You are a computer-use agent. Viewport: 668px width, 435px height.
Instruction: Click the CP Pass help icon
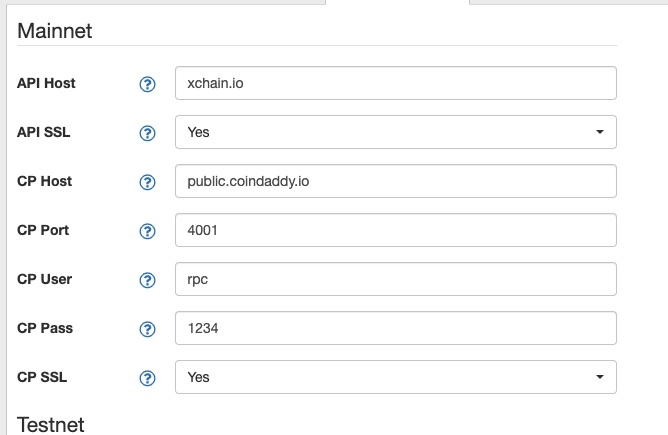pyautogui.click(x=147, y=329)
